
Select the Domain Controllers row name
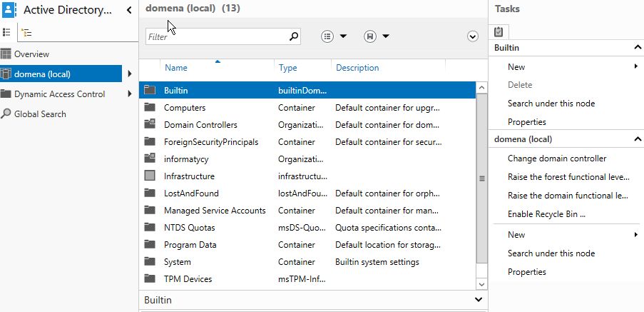pyautogui.click(x=200, y=124)
